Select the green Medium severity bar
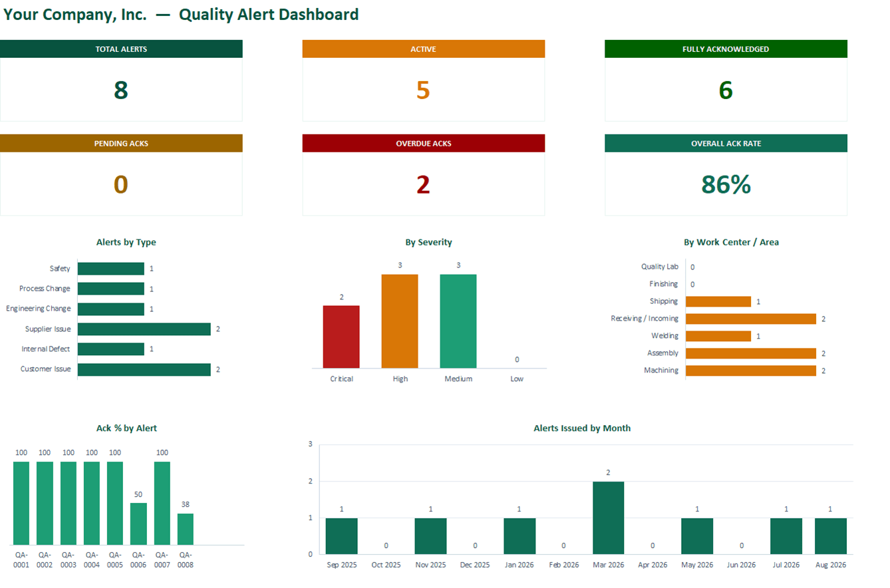 458,321
